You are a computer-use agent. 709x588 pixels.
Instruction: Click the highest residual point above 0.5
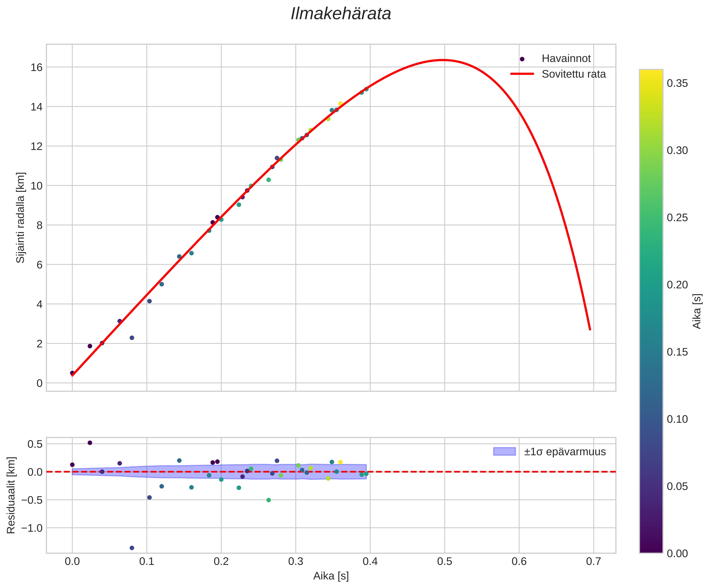(x=90, y=443)
